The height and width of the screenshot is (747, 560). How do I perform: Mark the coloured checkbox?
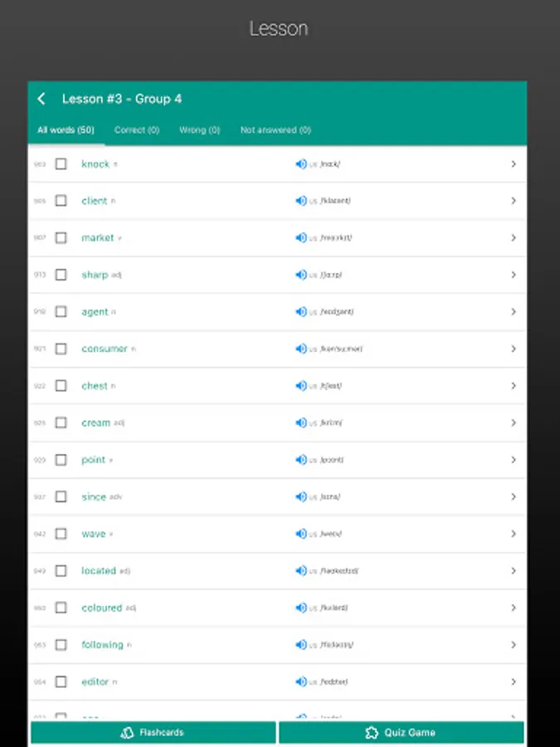click(61, 608)
